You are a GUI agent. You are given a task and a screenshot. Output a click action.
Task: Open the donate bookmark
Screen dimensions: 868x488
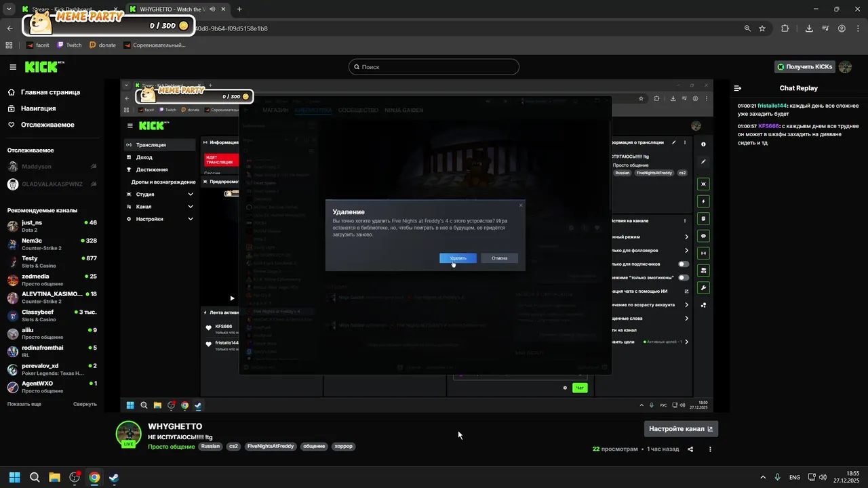point(102,45)
